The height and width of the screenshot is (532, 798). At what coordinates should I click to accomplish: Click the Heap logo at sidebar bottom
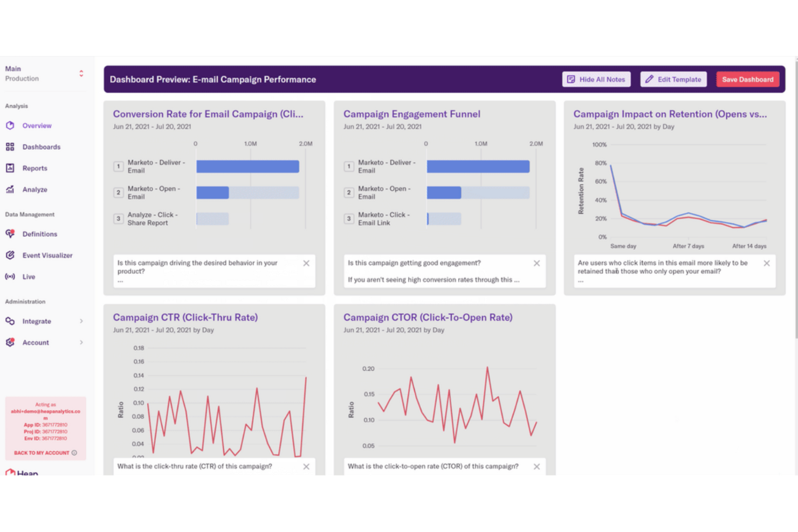click(x=22, y=472)
